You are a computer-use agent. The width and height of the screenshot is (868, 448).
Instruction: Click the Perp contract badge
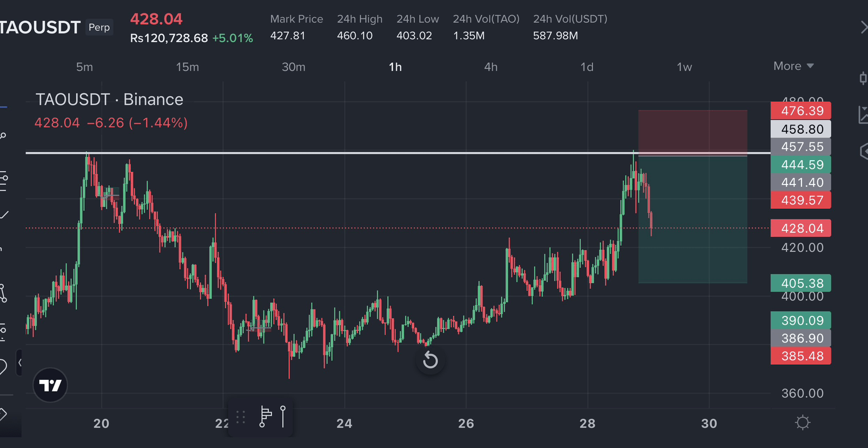coord(99,27)
